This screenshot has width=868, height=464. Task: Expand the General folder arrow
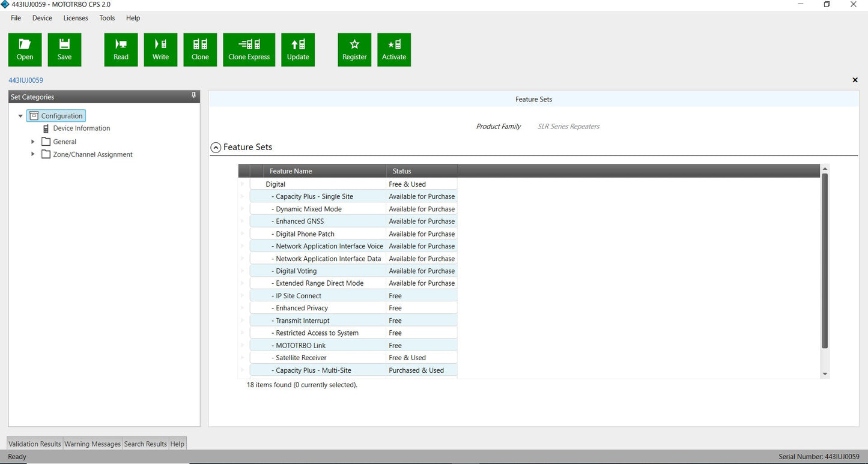point(33,142)
